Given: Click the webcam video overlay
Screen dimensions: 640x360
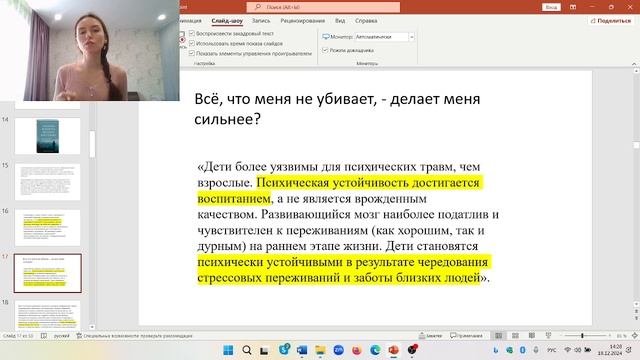Looking at the screenshot, I should [89, 50].
